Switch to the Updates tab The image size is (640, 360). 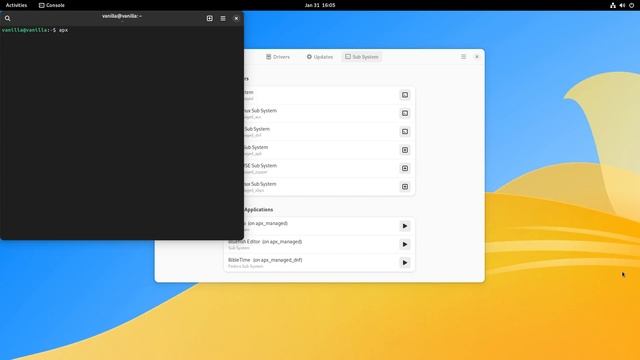coord(320,57)
